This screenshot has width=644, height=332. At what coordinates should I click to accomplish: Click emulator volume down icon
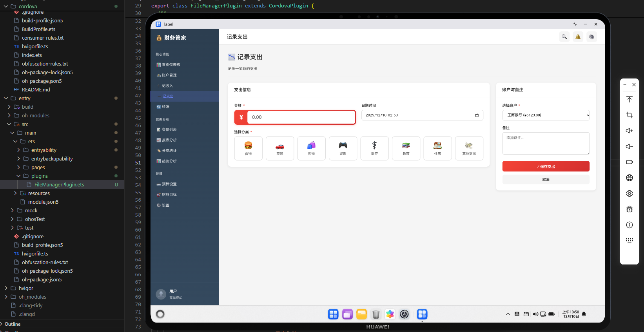click(x=629, y=146)
